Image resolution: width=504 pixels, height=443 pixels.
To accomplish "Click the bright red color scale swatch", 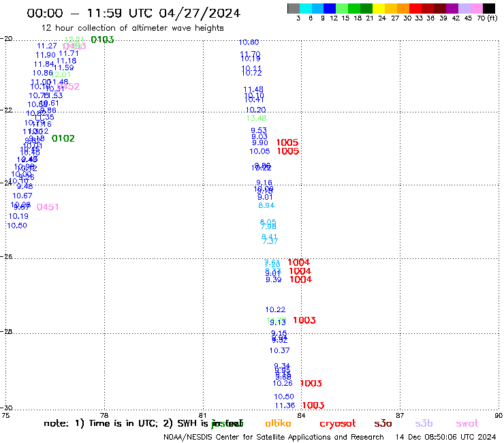I will tap(415, 8).
